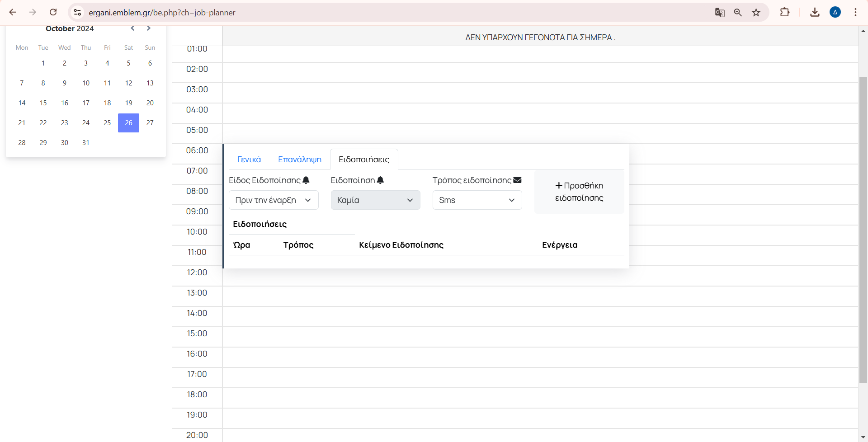
Task: Reload the page with refresh icon
Action: (x=53, y=12)
